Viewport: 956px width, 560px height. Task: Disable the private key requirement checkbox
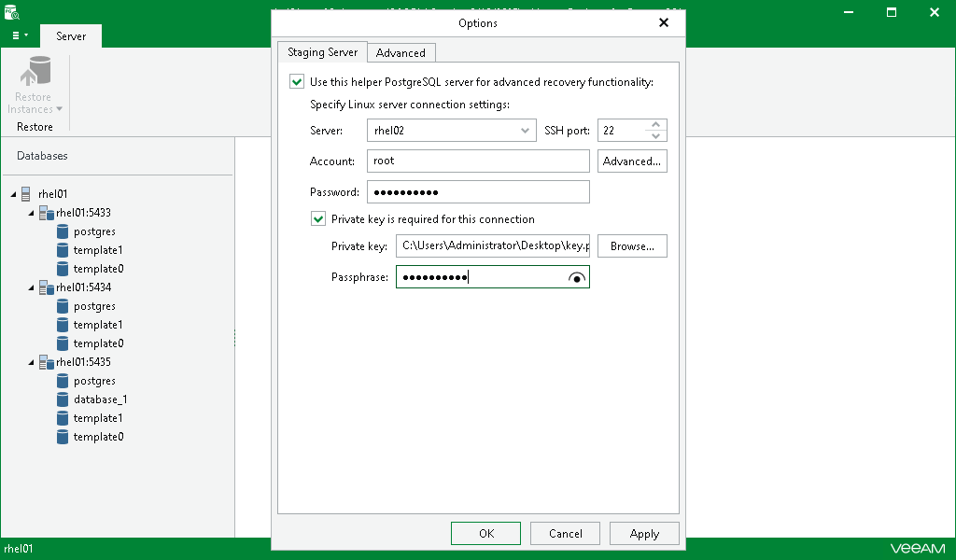[318, 218]
